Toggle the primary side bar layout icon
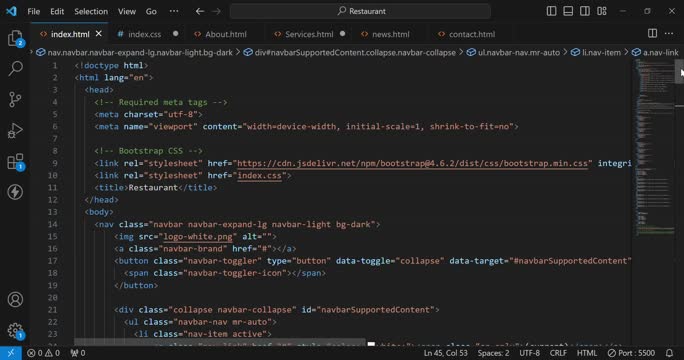This screenshot has height=360, width=684. coord(551,11)
